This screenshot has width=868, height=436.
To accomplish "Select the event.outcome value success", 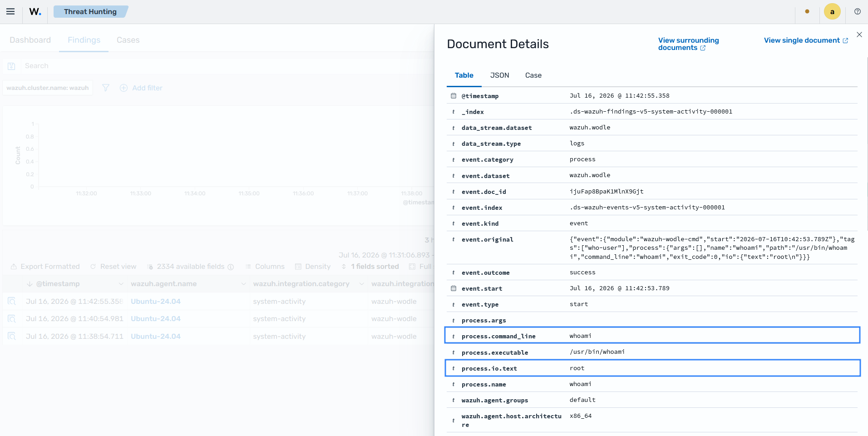I will 582,272.
